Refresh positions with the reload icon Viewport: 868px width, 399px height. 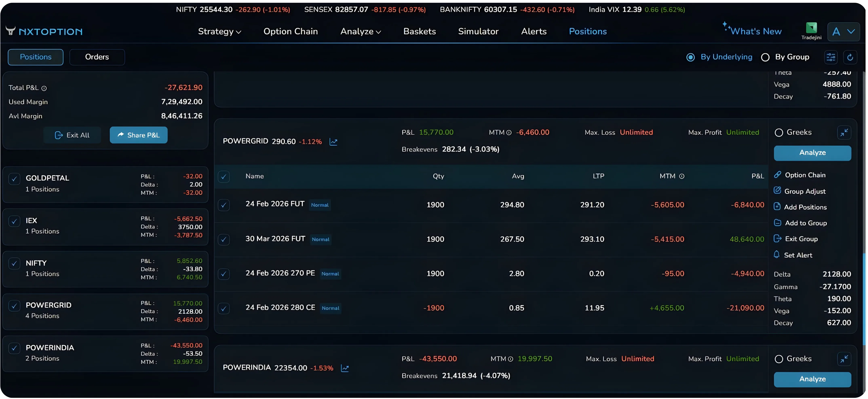[850, 57]
